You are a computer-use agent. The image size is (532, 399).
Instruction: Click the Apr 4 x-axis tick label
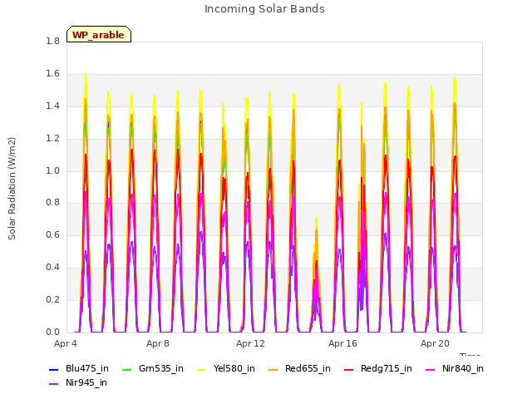point(66,343)
